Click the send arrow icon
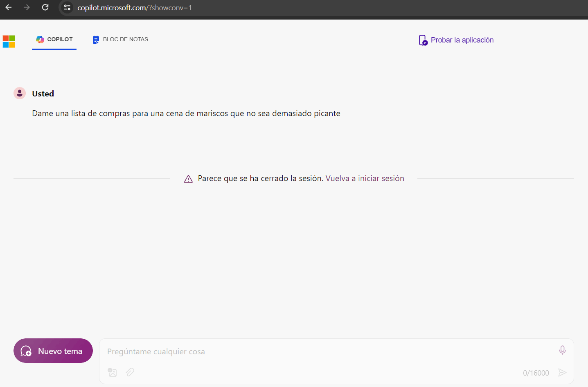 (x=563, y=373)
